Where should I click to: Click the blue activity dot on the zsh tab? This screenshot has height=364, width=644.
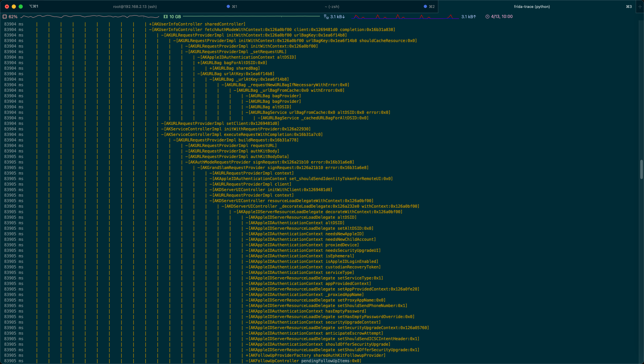(x=425, y=7)
